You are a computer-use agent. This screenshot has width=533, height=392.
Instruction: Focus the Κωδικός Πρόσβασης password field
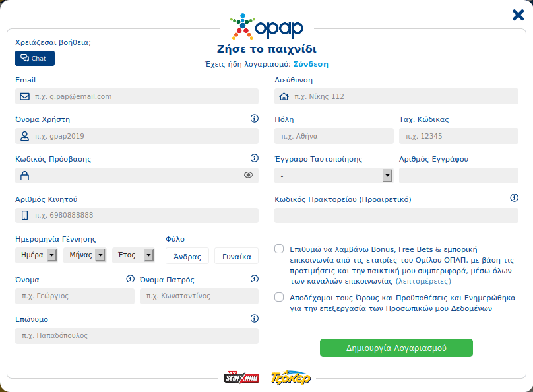coord(137,176)
